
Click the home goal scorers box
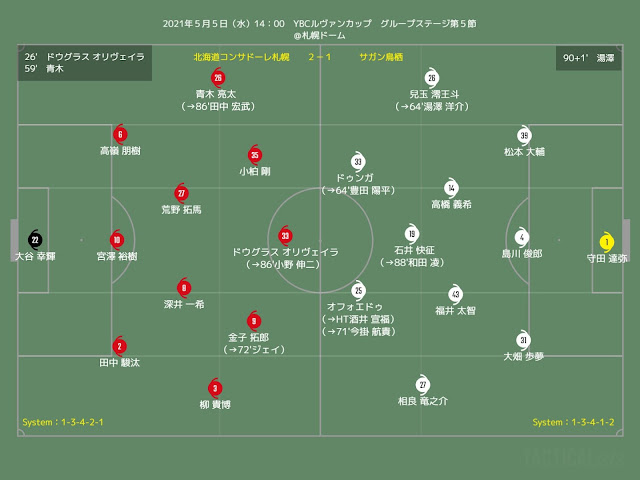coord(85,62)
